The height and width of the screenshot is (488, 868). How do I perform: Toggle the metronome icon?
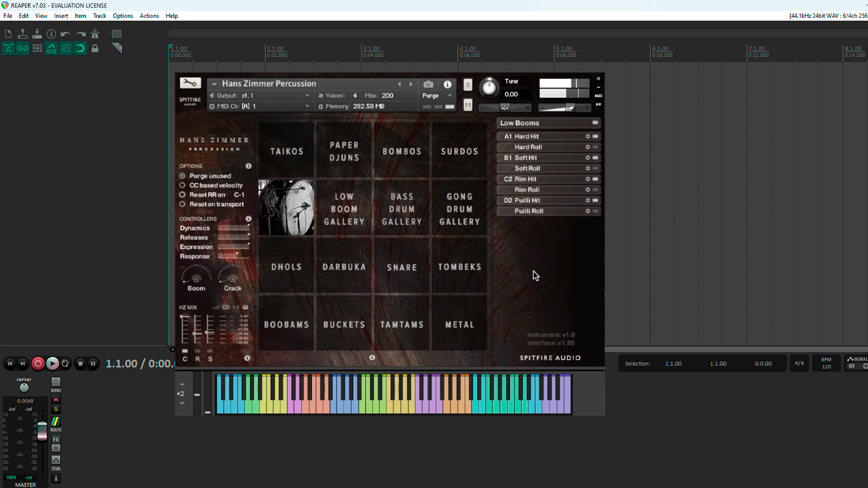coord(95,34)
